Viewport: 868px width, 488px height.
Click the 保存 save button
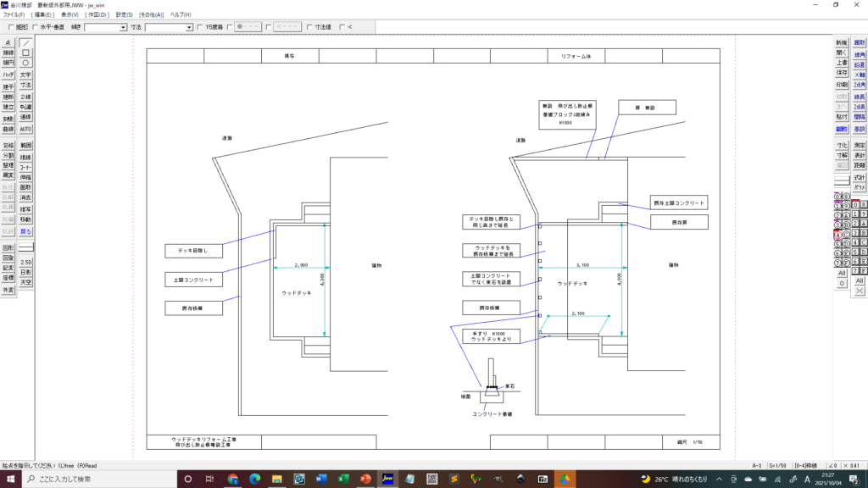841,73
